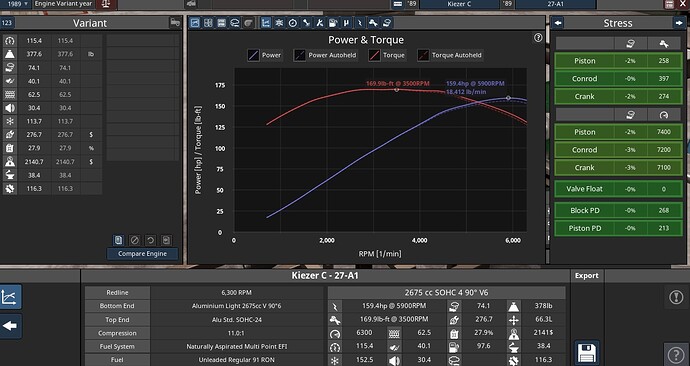Open the fuel pump graph tab
Image resolution: width=690 pixels, height=366 pixels.
333,23
